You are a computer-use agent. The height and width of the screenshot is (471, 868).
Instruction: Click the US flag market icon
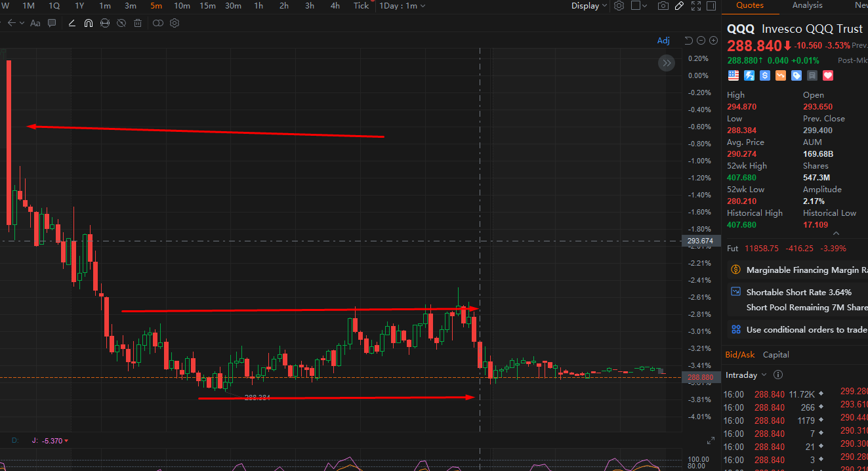(733, 75)
